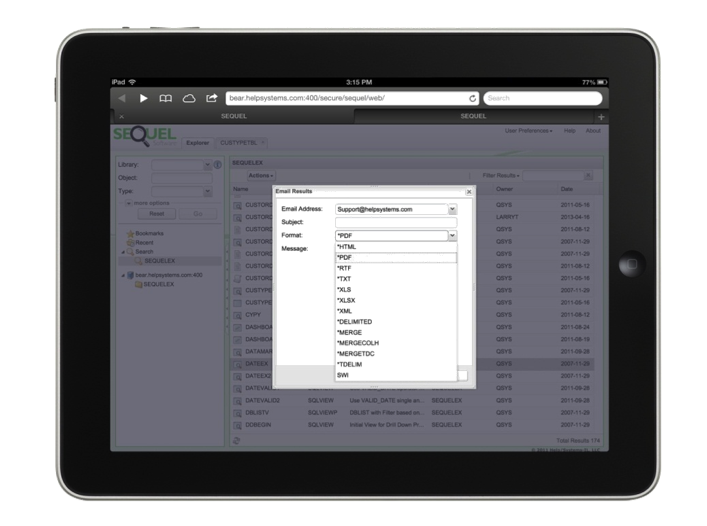Screen dimensions: 707x526
Task: Collapse Search tree node
Action: pos(123,252)
